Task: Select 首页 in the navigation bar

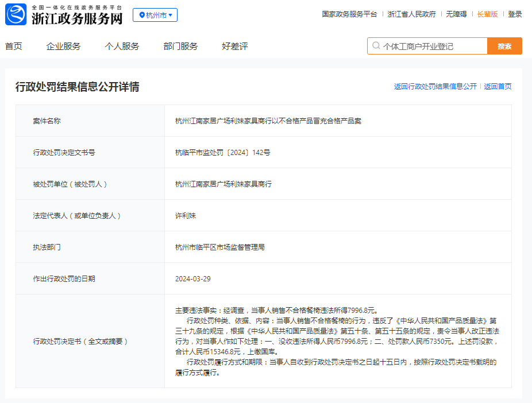Action: point(14,46)
